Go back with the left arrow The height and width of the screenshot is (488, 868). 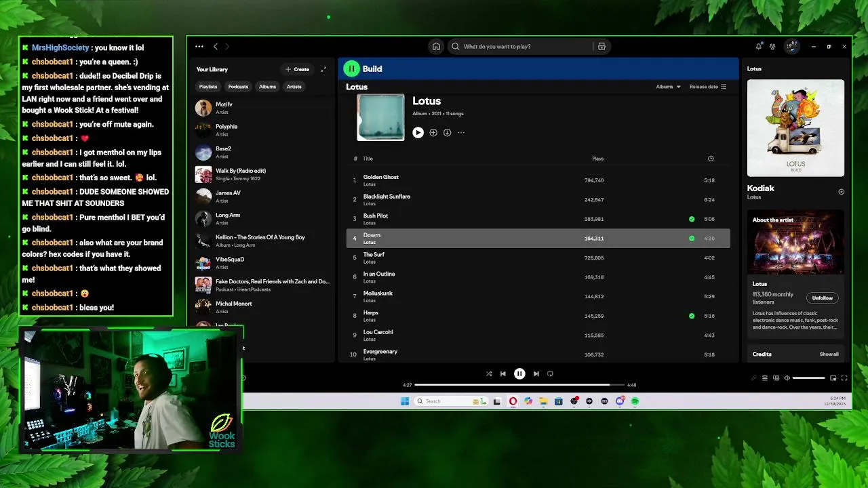coord(216,47)
